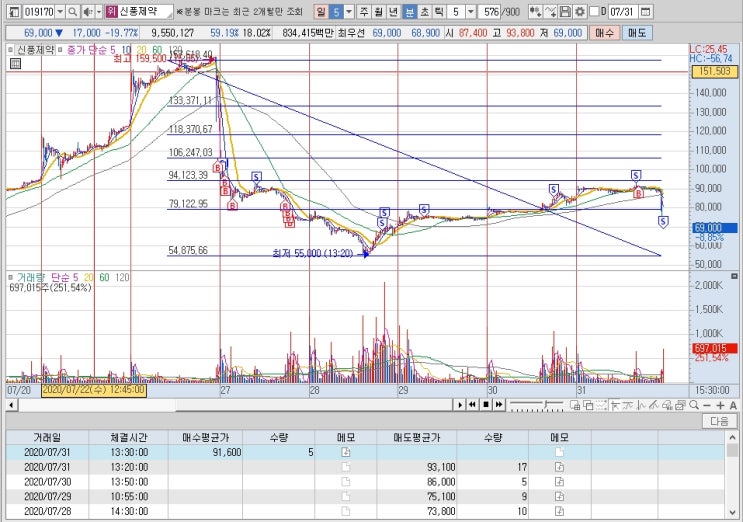Click the save diskette icon
This screenshot has width=743, height=522.
point(565,12)
